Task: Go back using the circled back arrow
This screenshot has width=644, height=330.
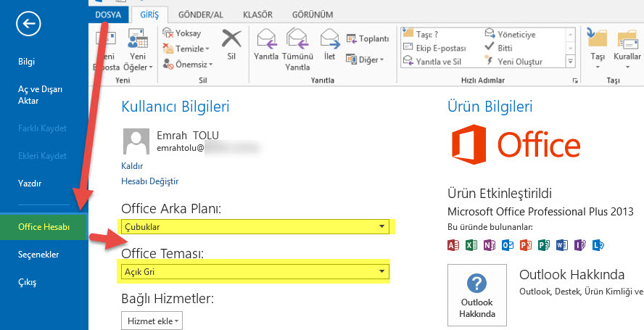Action: (x=28, y=23)
